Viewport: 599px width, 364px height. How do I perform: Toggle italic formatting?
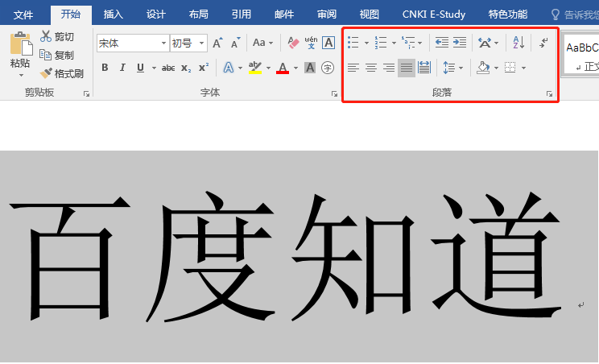pyautogui.click(x=122, y=68)
